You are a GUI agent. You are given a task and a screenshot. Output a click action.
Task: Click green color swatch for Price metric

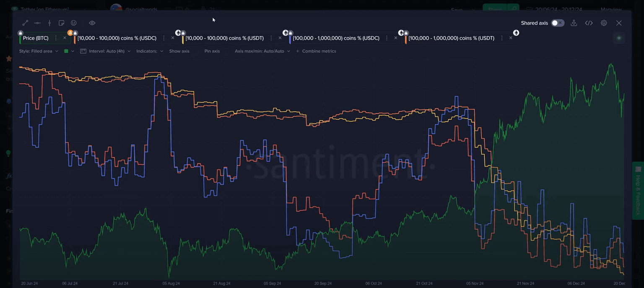point(66,51)
